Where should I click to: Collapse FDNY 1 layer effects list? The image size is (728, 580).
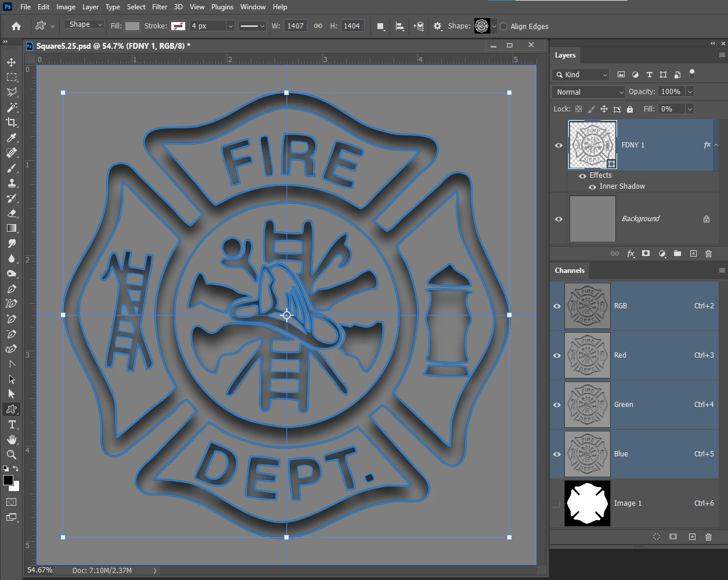point(716,145)
